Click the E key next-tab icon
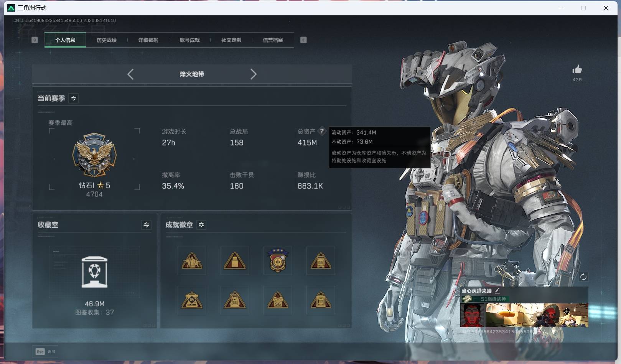The width and height of the screenshot is (621, 364). (x=303, y=40)
